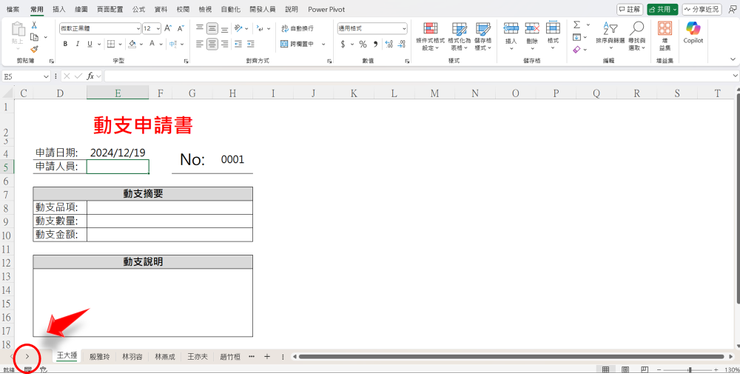Click the Clear eraser icon
The width and height of the screenshot is (740, 374).
577,49
